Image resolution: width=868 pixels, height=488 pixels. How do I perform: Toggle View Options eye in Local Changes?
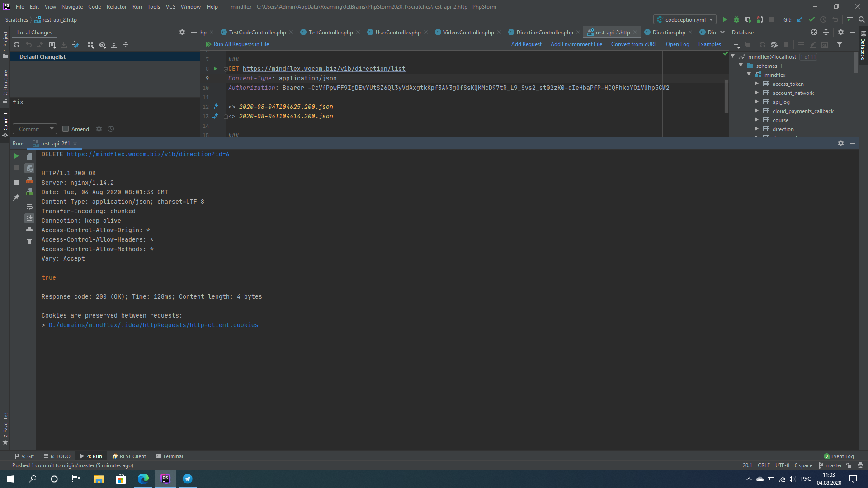pos(102,45)
